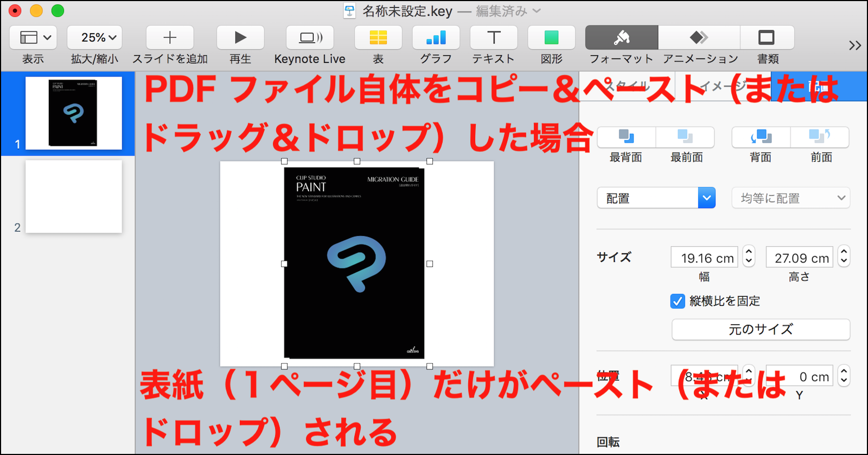Open the 書類 document inspector

click(x=767, y=37)
